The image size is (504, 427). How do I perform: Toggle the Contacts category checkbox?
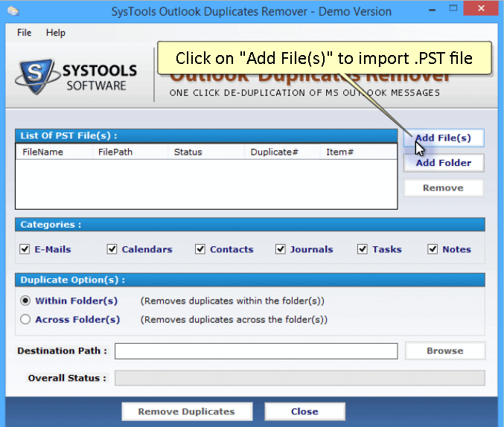coord(200,249)
